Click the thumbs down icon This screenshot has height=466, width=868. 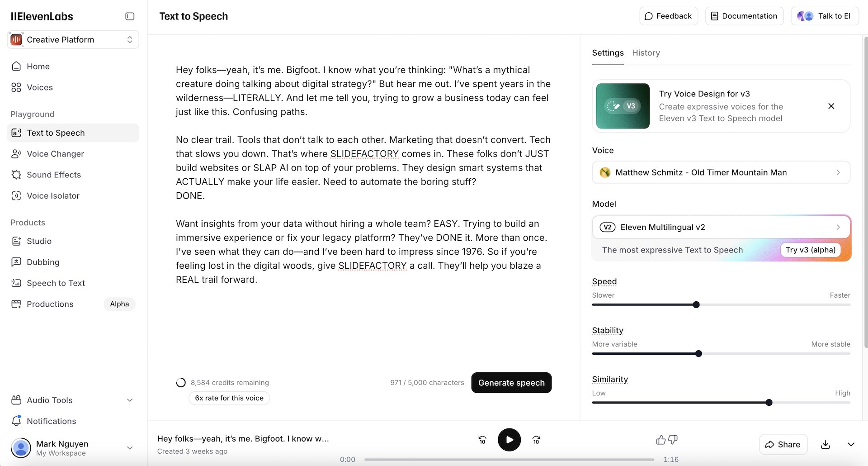coord(673,440)
